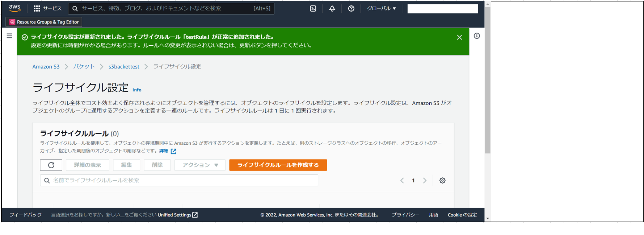Focus the top AWS search box
Viewport: 644px width, 235px height.
(171, 8)
